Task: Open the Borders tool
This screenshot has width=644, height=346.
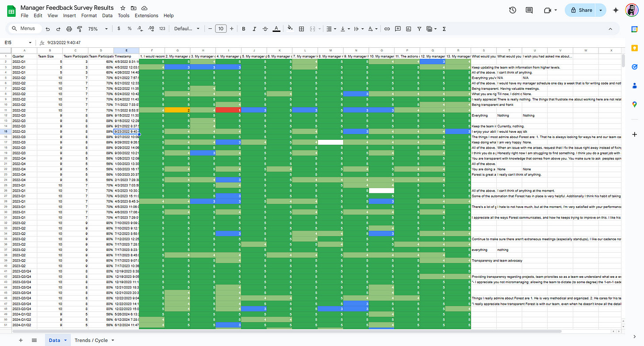Action: pyautogui.click(x=301, y=29)
